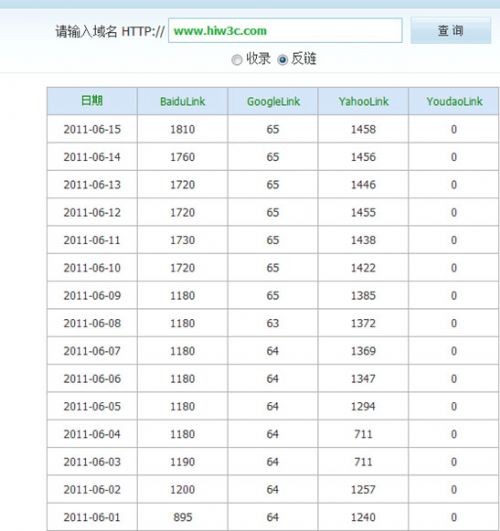Click the GoogleLink column header

(x=273, y=101)
